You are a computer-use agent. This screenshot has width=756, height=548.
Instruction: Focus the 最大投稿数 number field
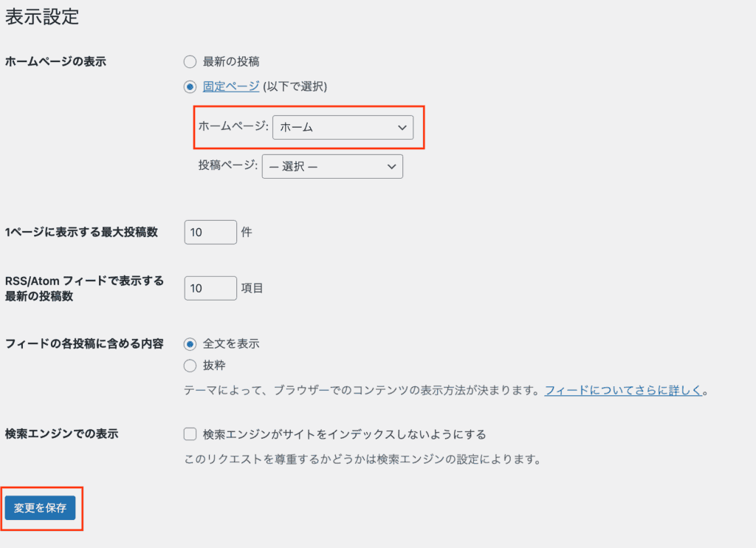pos(210,232)
